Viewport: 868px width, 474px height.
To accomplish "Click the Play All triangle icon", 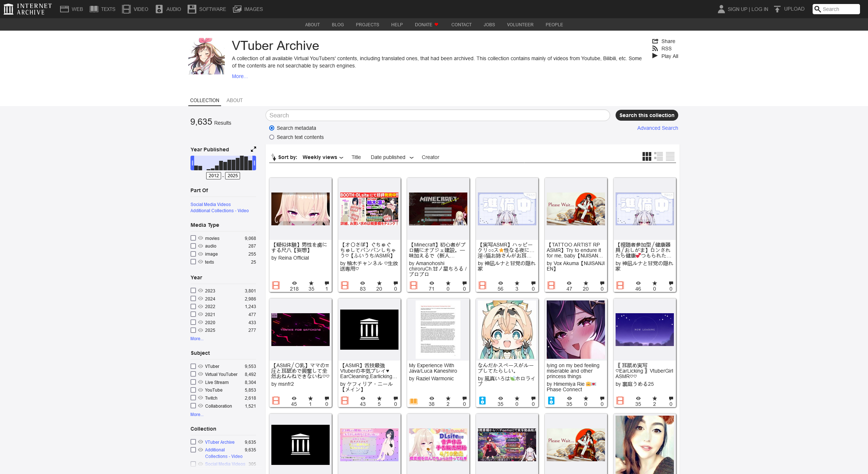I will pyautogui.click(x=655, y=56).
